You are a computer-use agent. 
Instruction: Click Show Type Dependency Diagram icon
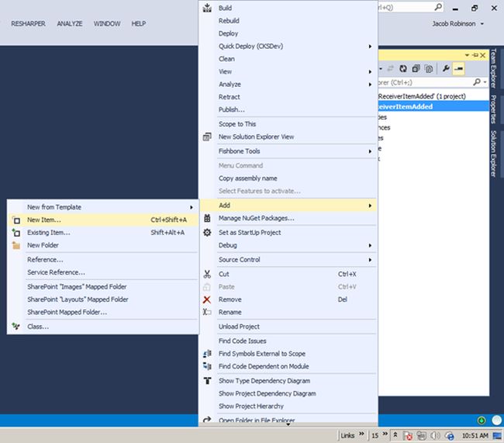[x=207, y=381]
